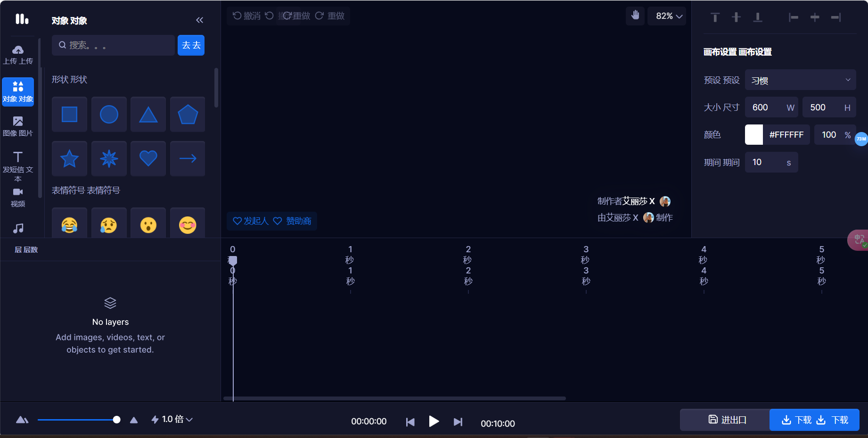The height and width of the screenshot is (438, 868).
Task: Click the align-top icon
Action: (714, 17)
